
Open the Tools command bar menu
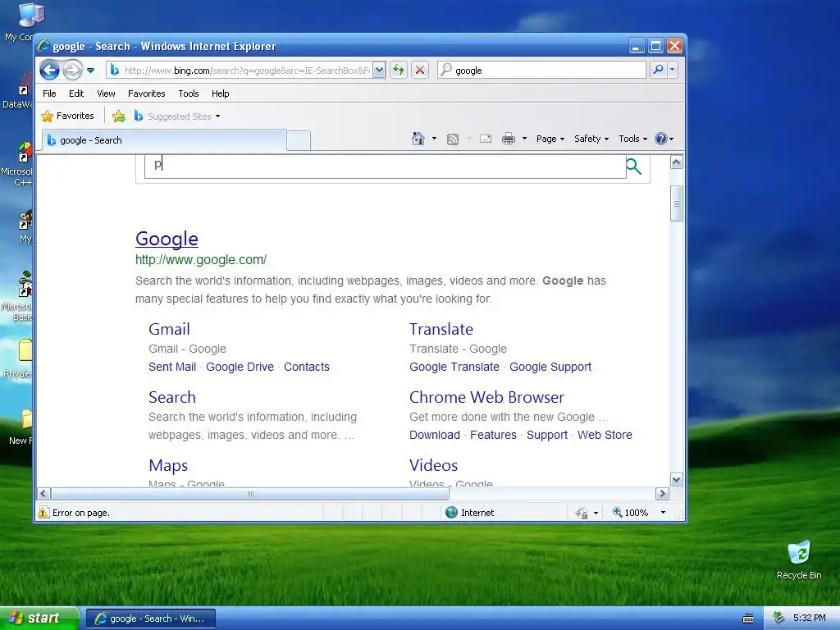pyautogui.click(x=632, y=139)
